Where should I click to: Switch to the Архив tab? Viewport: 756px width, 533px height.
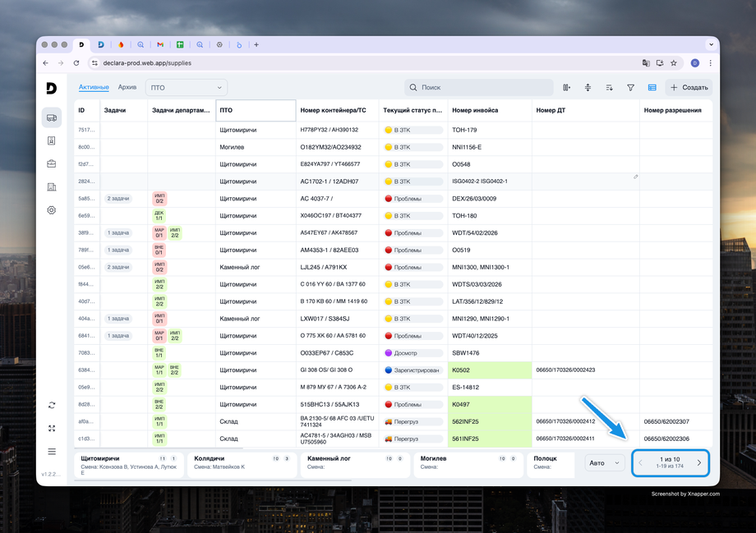tap(127, 87)
